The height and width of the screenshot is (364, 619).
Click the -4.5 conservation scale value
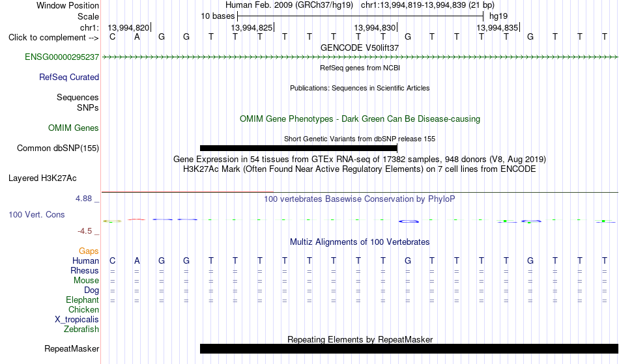point(85,232)
